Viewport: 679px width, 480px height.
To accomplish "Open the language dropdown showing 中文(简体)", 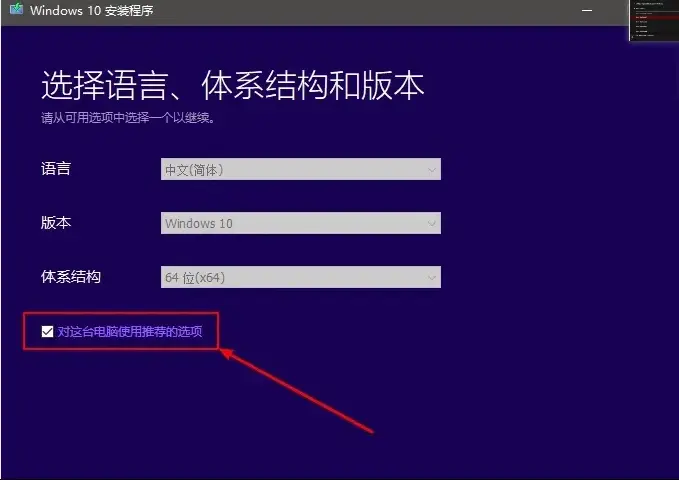I will [300, 170].
